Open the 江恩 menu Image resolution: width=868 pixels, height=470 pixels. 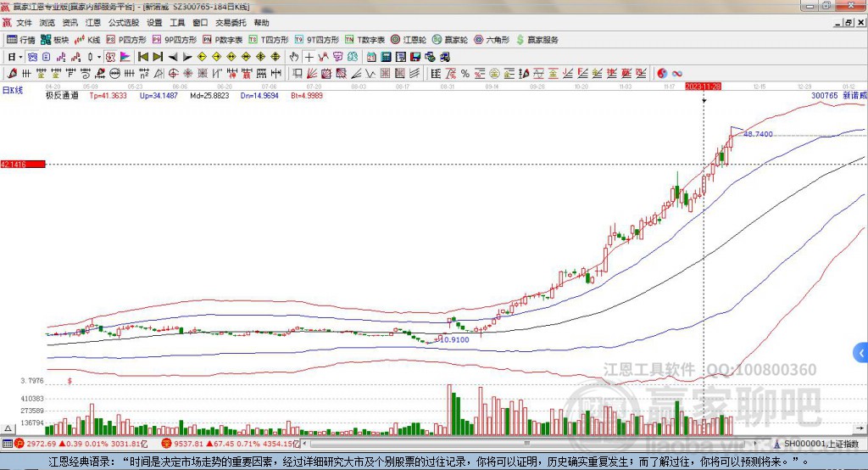(93, 23)
